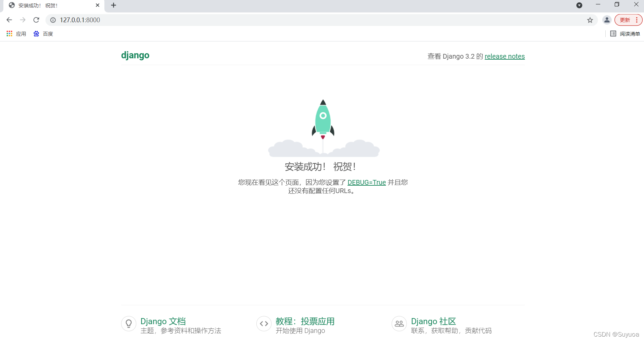Click the DEBUG=True link

coord(367,182)
